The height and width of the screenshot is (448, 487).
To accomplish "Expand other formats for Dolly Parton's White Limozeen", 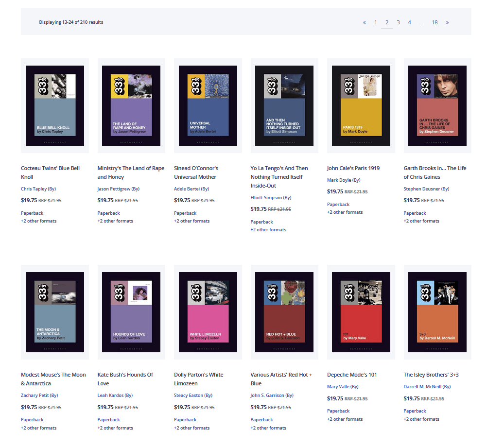I will [191, 428].
